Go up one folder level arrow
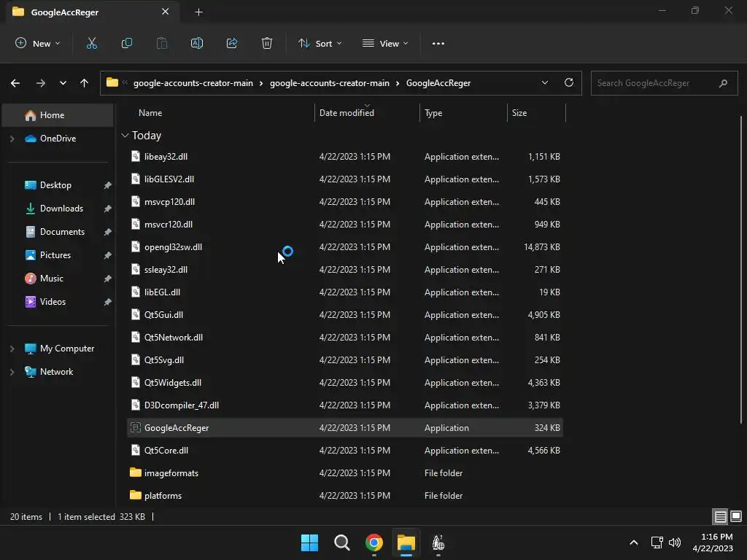The image size is (747, 560). point(85,83)
